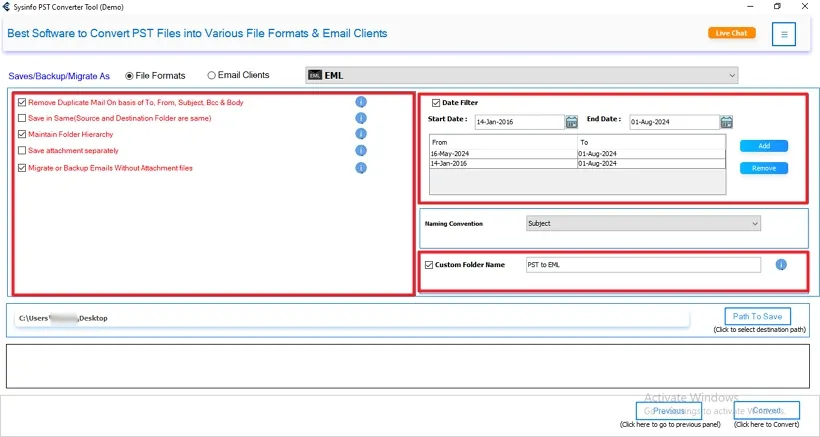
Task: Open the End Date calendar picker
Action: click(726, 122)
